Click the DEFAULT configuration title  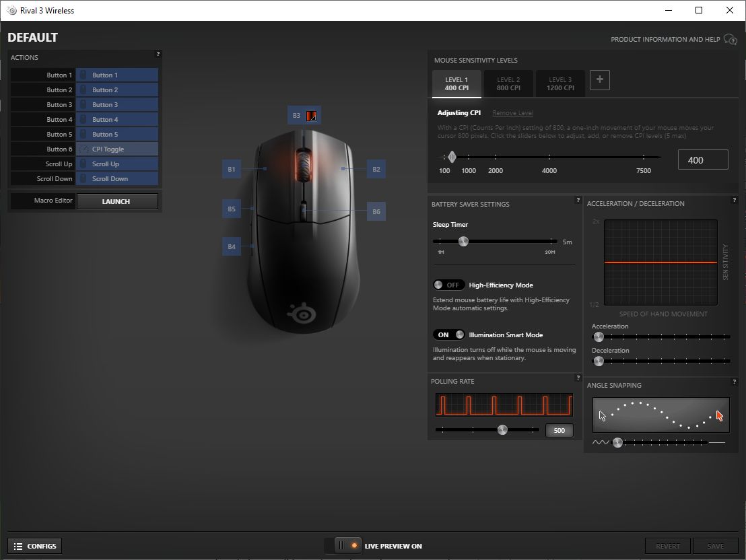[33, 38]
